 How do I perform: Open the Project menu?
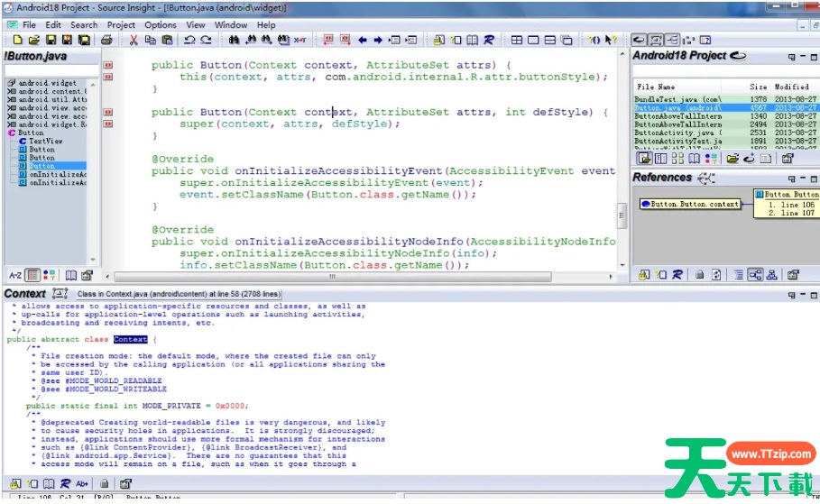point(121,25)
